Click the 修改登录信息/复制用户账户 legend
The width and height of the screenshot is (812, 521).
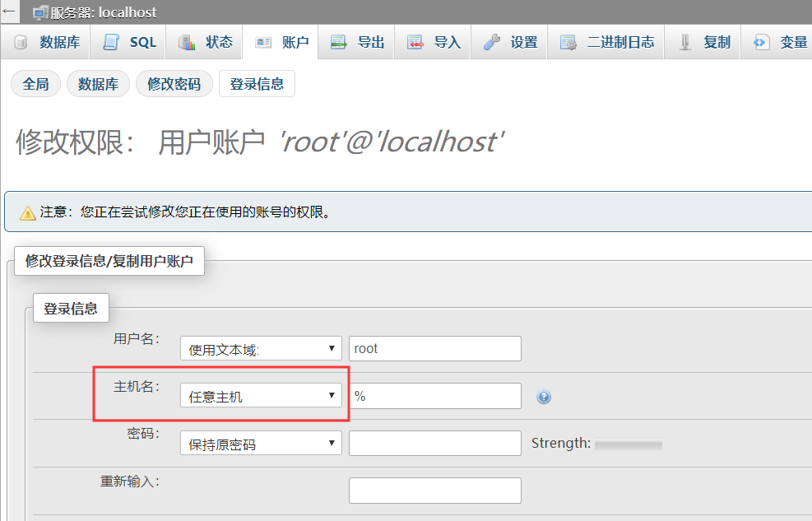[109, 261]
